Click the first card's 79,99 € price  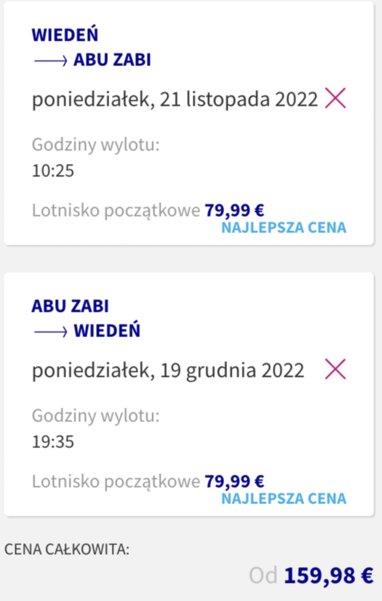pos(234,210)
